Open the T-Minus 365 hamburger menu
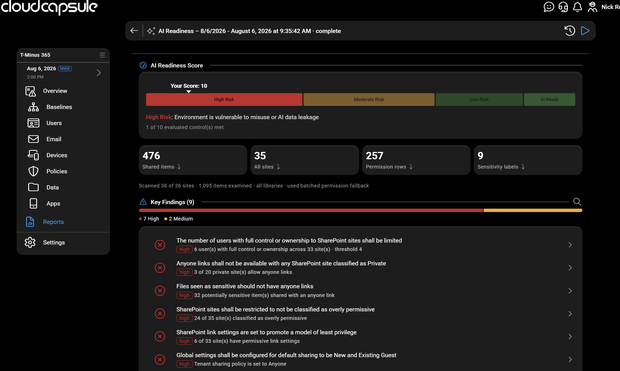This screenshot has width=620, height=371. [102, 55]
